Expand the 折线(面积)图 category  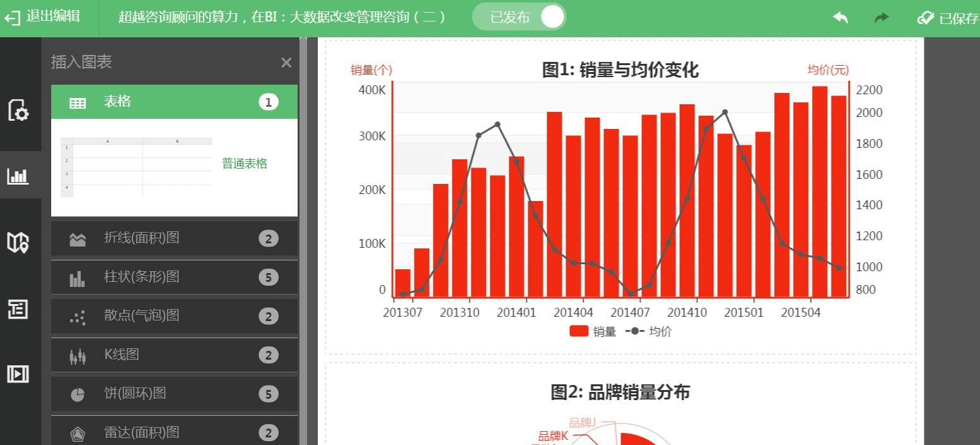pyautogui.click(x=174, y=238)
